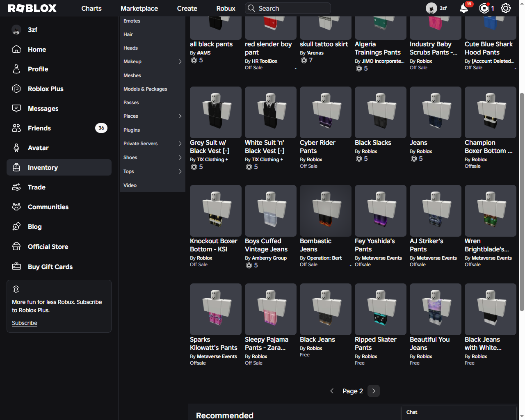The image size is (525, 420).
Task: Open the Jeans item thumbnail
Action: point(436,112)
